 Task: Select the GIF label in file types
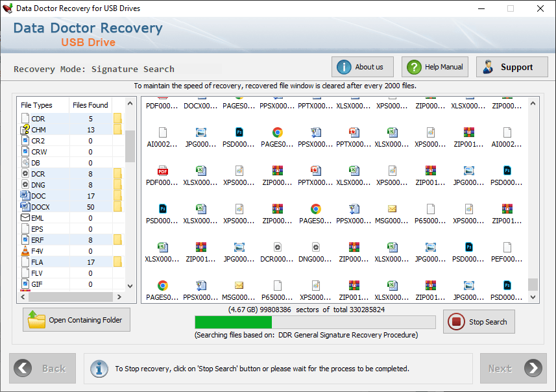[x=37, y=284]
